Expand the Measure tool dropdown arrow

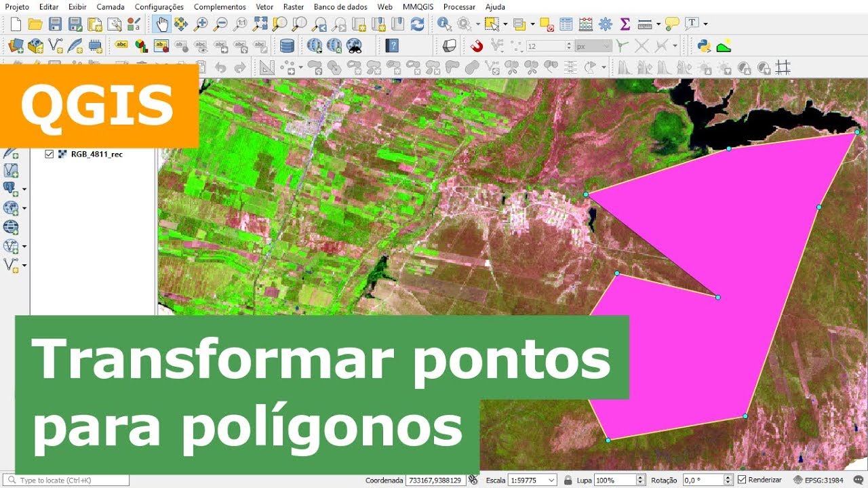coord(658,24)
